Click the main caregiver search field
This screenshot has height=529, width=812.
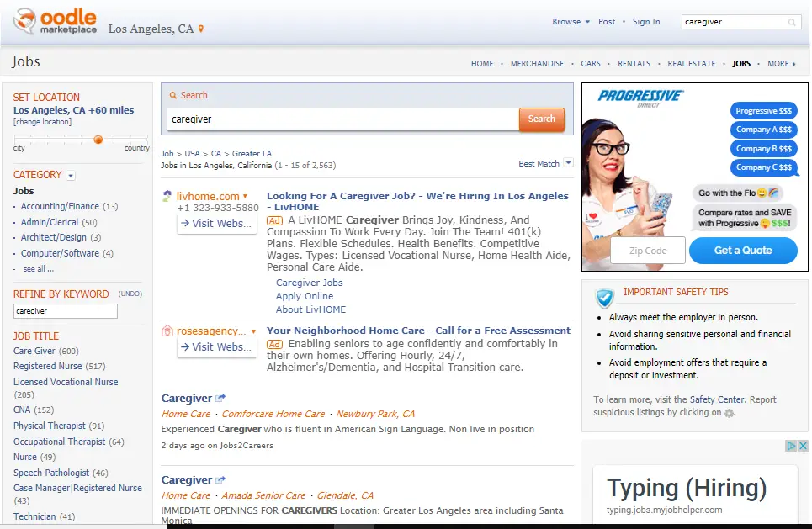[x=342, y=119]
